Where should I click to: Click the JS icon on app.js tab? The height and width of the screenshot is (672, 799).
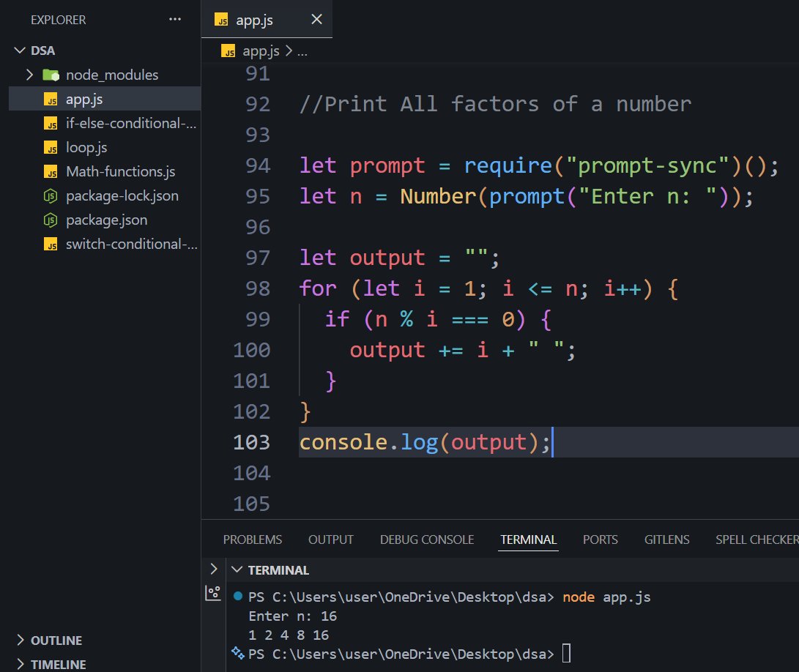coord(221,20)
